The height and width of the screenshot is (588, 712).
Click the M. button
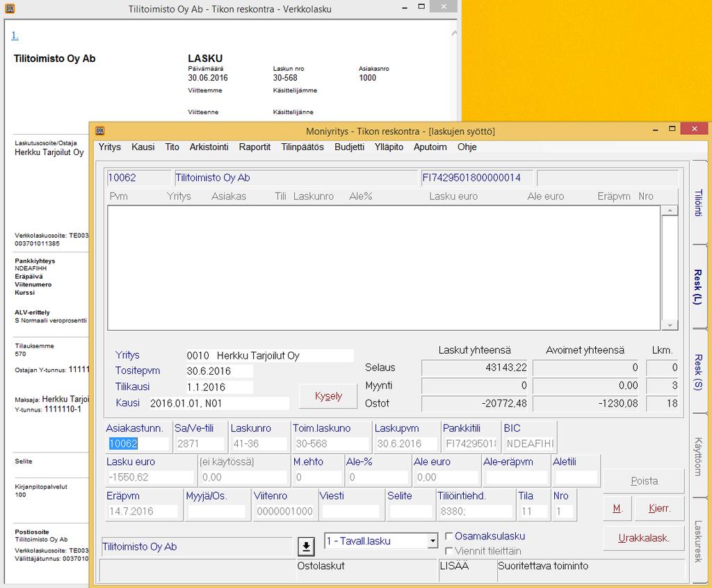point(617,509)
